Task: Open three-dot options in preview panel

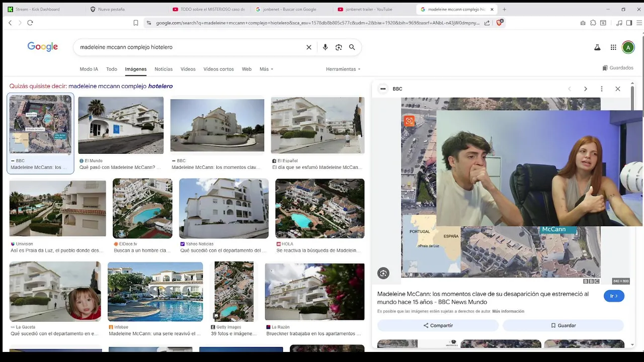Action: coord(602,89)
